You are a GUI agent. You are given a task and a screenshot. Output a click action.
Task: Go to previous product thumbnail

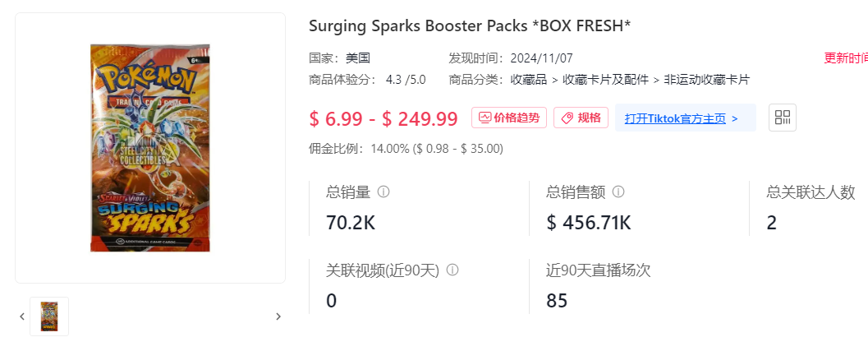tap(22, 316)
